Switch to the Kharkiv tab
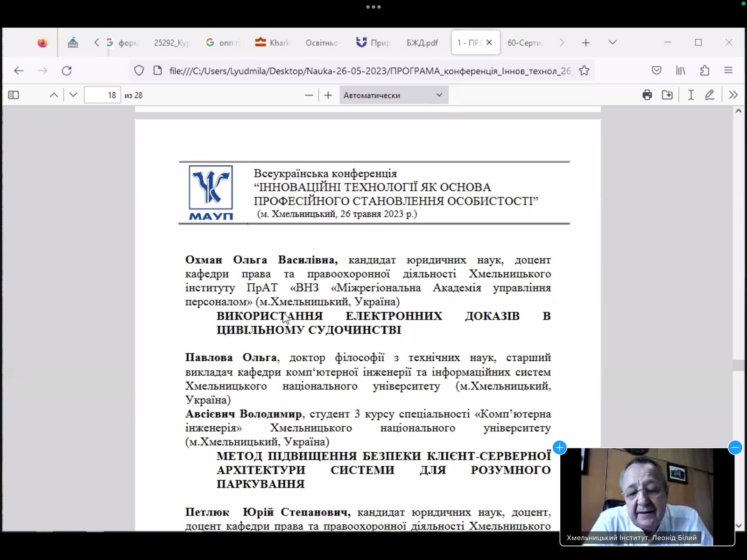The width and height of the screenshot is (747, 560). point(273,43)
